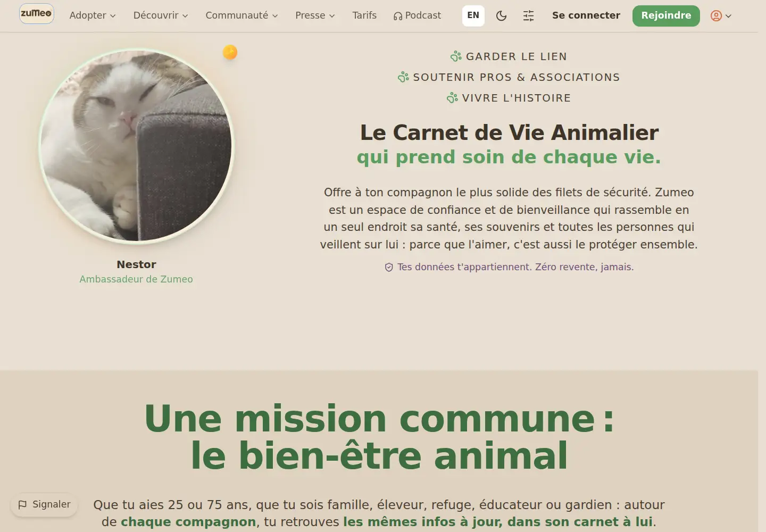
Task: Toggle dark mode with the moon icon
Action: coord(501,16)
